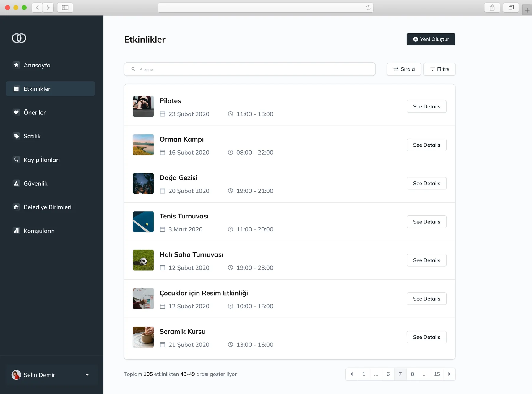Expand the Selin Demir user menu arrow
532x394 pixels.
[x=87, y=375]
